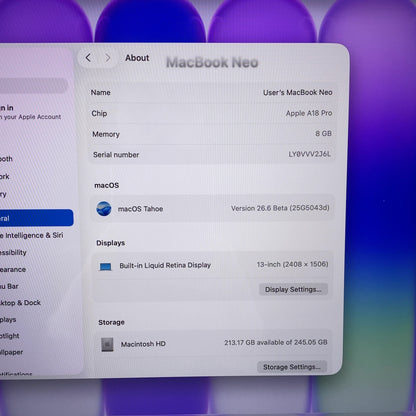Open Battery in the sidebar

[x=3, y=194]
